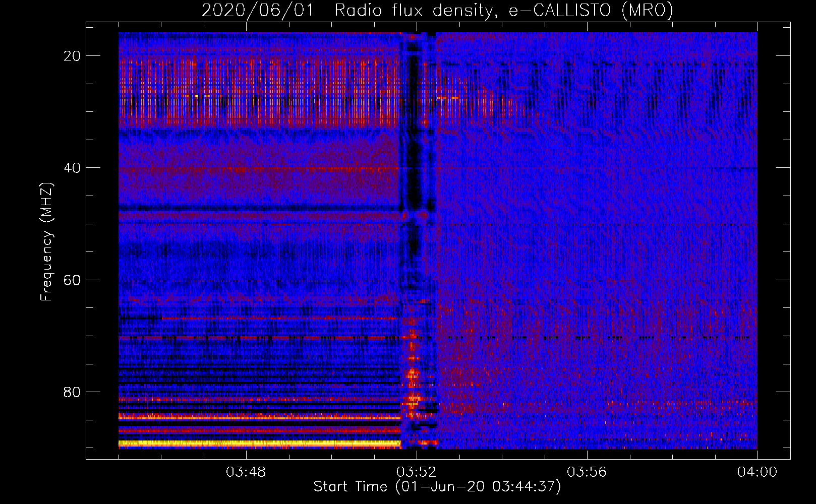Select the 80 MHz frequency tick label
Viewport: 816px width, 504px height.
[72, 392]
